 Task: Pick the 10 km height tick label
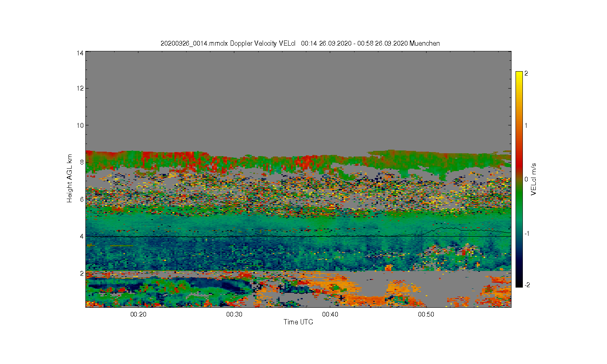click(80, 125)
